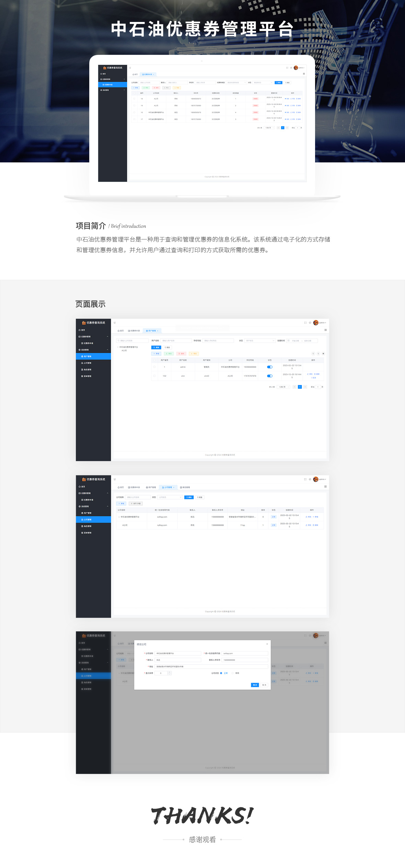Screen dimensions: 405x868
Task: Click 确定 in the 修改公司 dialog
Action: click(255, 685)
